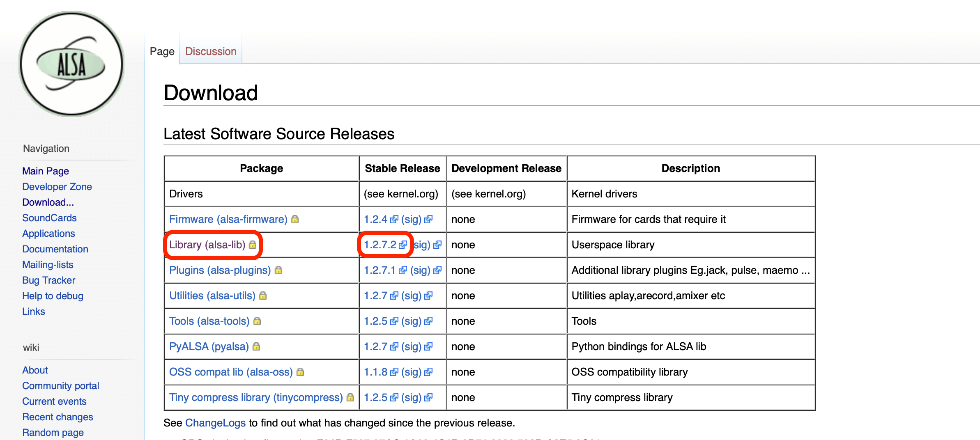980x440 pixels.
Task: Click lock icon beside Plugins (alsa-plugins)
Action: (278, 270)
